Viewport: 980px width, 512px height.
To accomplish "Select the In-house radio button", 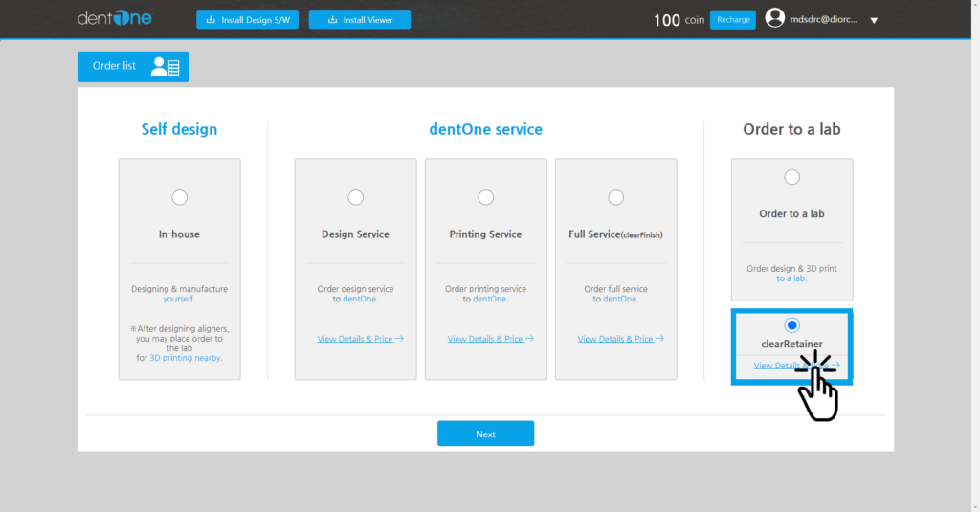I will coord(179,197).
